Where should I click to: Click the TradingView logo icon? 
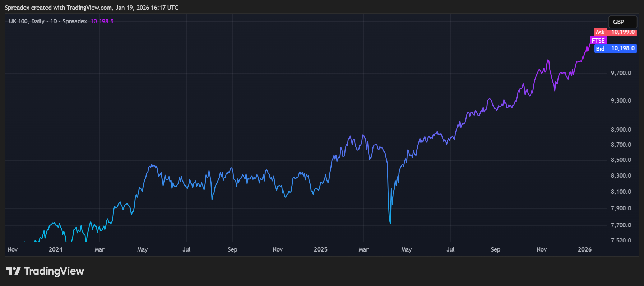(x=13, y=271)
